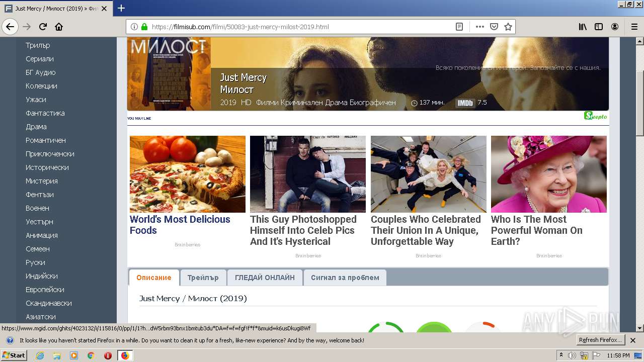Browse the Скандинавски category
The height and width of the screenshot is (362, 644).
coord(49,303)
